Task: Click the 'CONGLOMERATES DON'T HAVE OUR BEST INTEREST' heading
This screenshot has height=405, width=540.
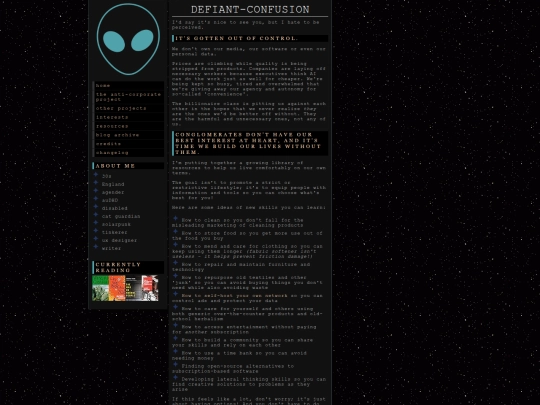Action: [250, 143]
